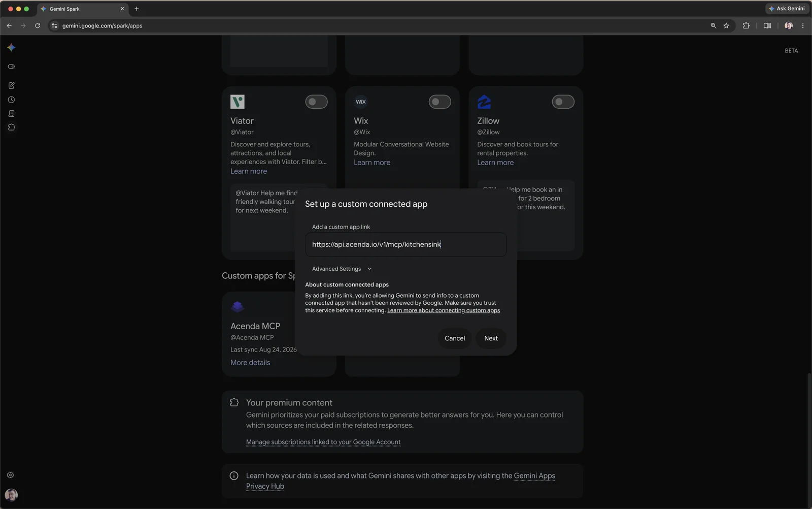Click the Wix app logo
This screenshot has width=812, height=509.
(361, 102)
